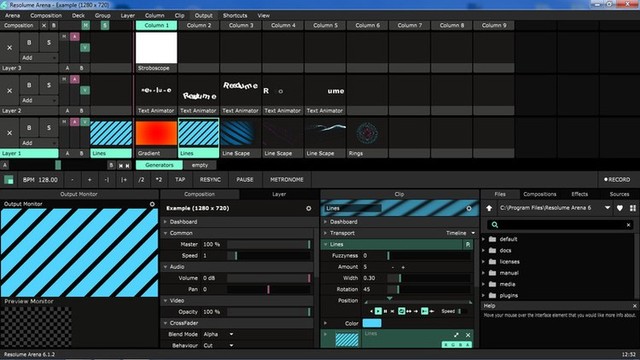Select the Rings clip thumbnail
640x360 pixels.
pos(367,133)
